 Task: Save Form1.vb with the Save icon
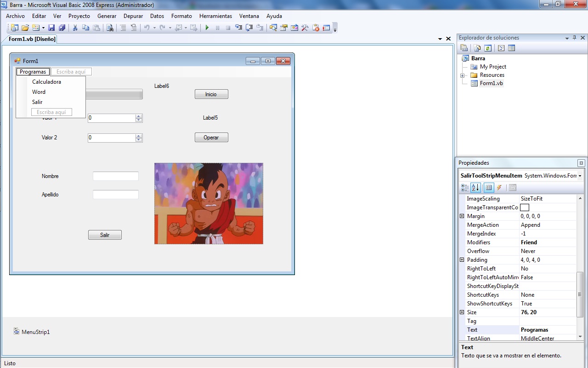[51, 28]
